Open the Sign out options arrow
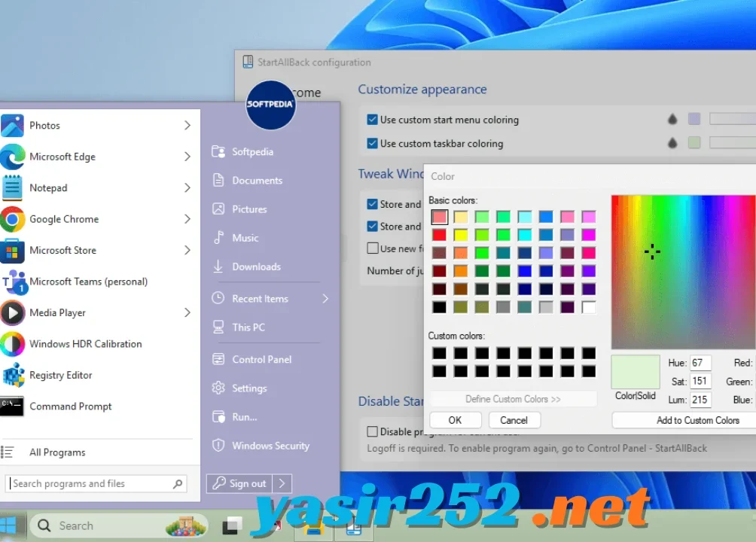The height and width of the screenshot is (542, 756). point(282,483)
